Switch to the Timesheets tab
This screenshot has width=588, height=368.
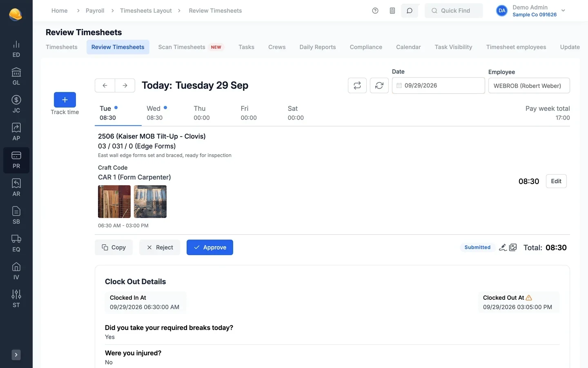(x=62, y=47)
